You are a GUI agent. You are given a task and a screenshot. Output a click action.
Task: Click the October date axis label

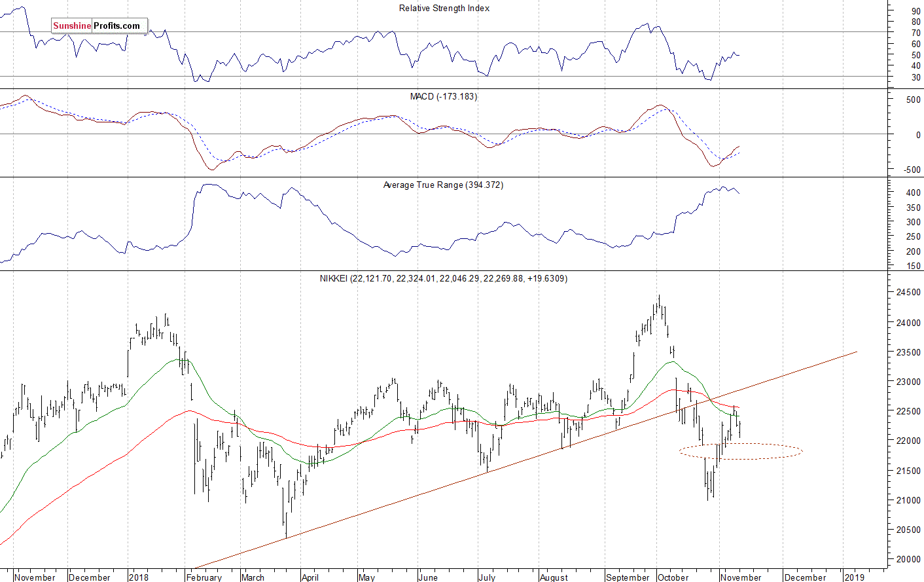673,577
